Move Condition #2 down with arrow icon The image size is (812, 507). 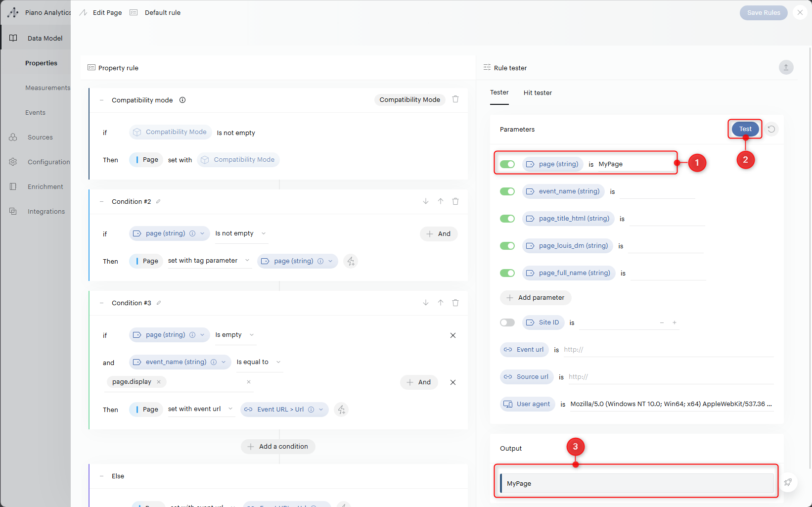pos(426,201)
